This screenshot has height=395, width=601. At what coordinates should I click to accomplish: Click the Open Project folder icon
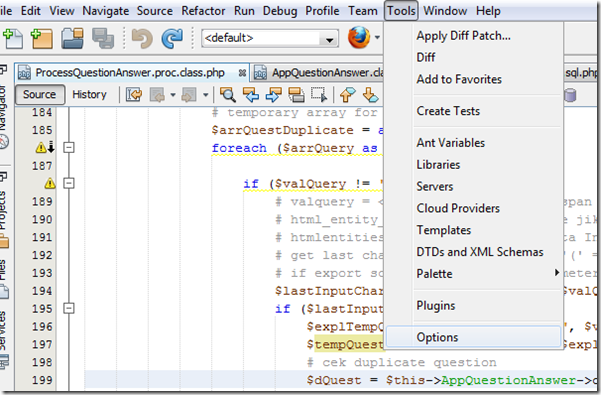click(x=72, y=38)
